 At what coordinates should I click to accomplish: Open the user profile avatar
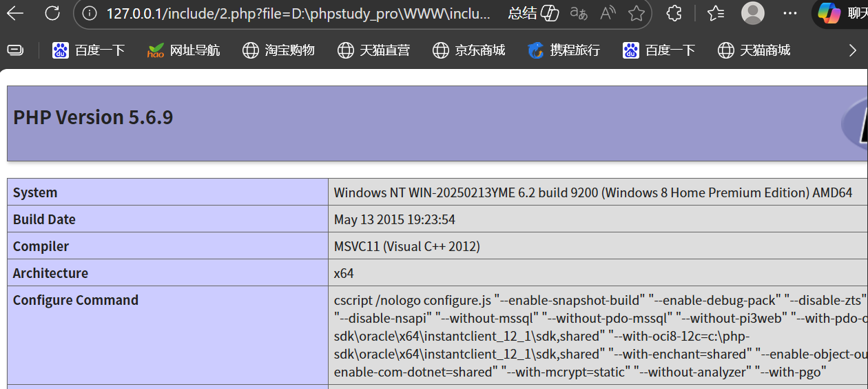point(753,12)
